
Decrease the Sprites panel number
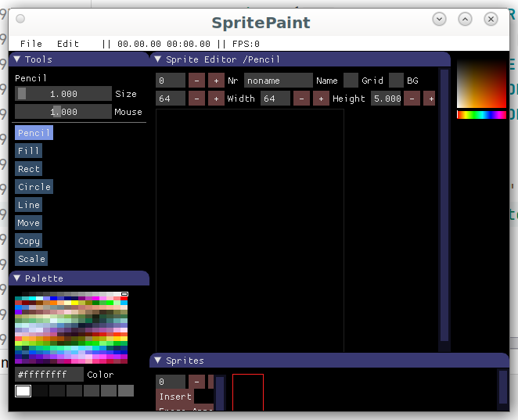[x=196, y=382]
